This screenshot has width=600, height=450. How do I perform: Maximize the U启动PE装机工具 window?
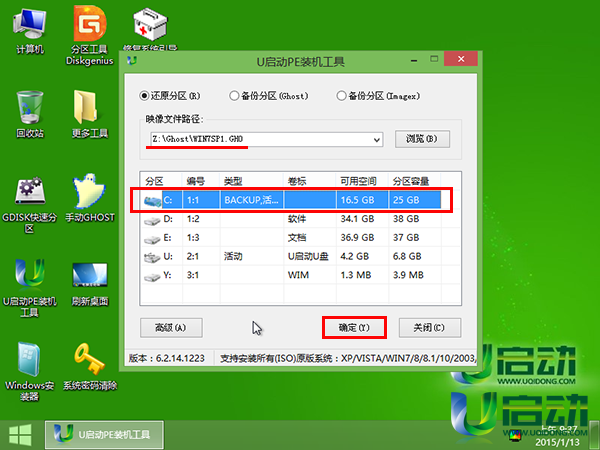[x=434, y=59]
